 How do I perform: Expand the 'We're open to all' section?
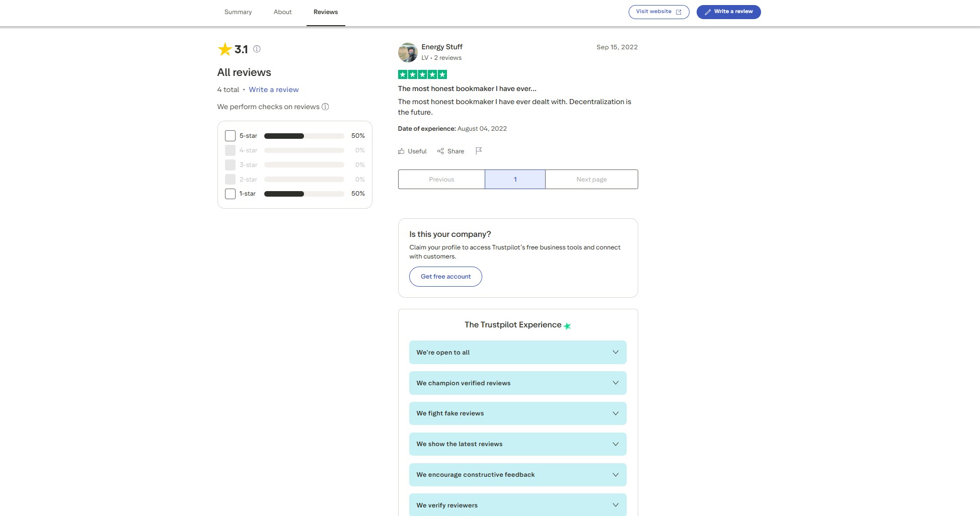[x=517, y=352]
